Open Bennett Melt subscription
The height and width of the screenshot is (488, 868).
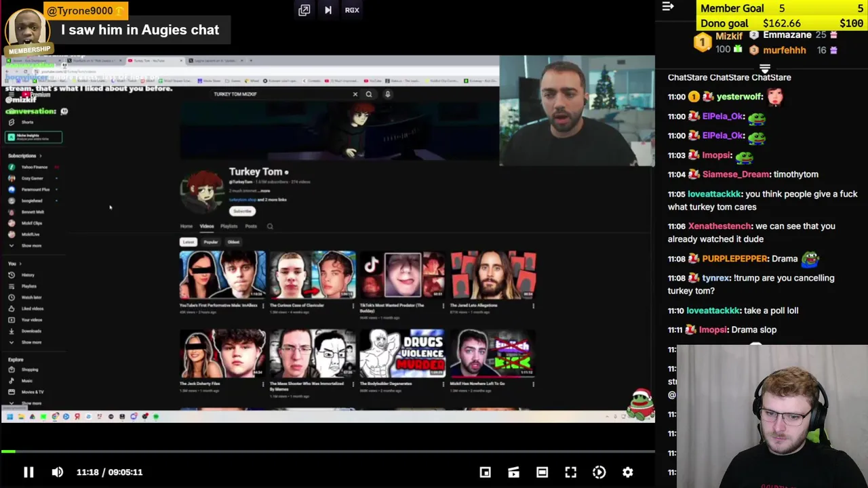click(x=32, y=212)
